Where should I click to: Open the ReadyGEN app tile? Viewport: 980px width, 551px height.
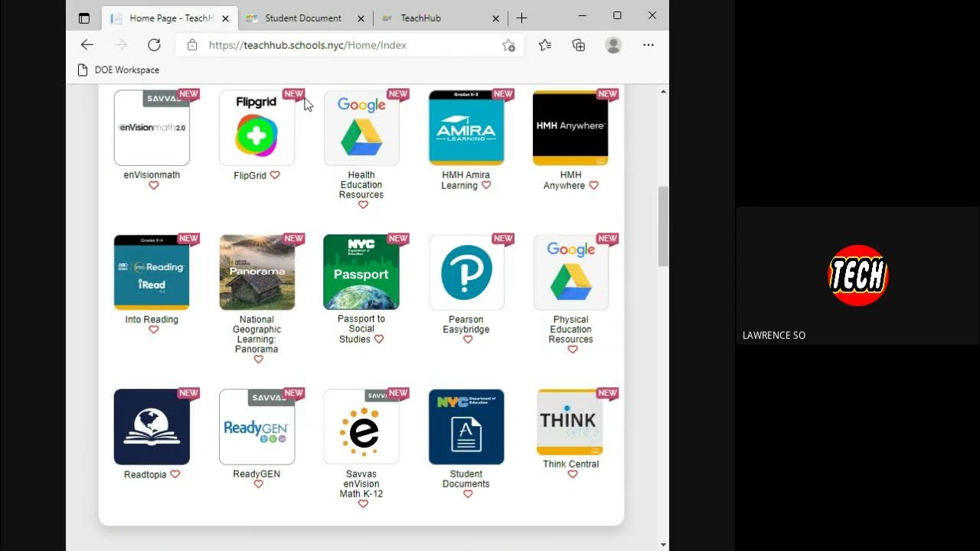(256, 427)
